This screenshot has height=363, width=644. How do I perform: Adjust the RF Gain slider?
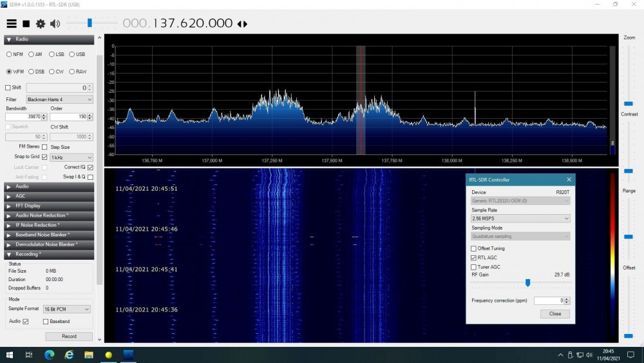point(528,282)
